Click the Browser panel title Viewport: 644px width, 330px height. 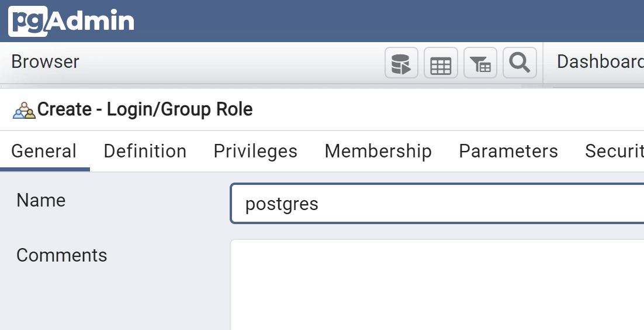pos(45,62)
